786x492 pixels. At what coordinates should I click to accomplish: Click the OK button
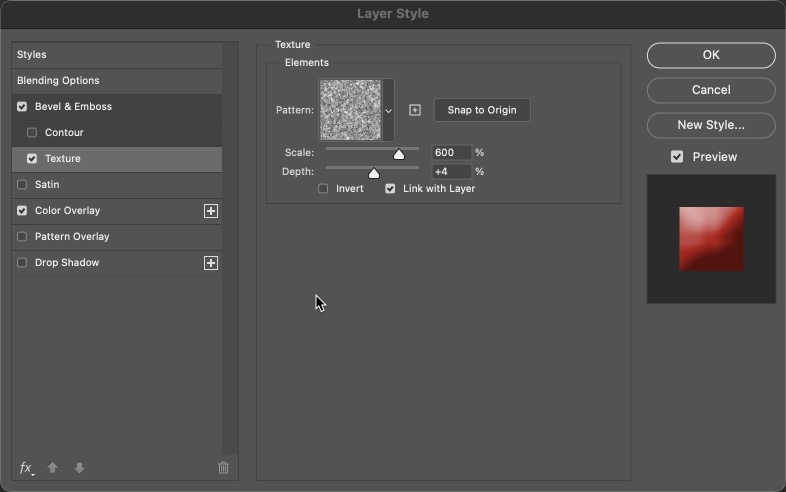point(711,55)
